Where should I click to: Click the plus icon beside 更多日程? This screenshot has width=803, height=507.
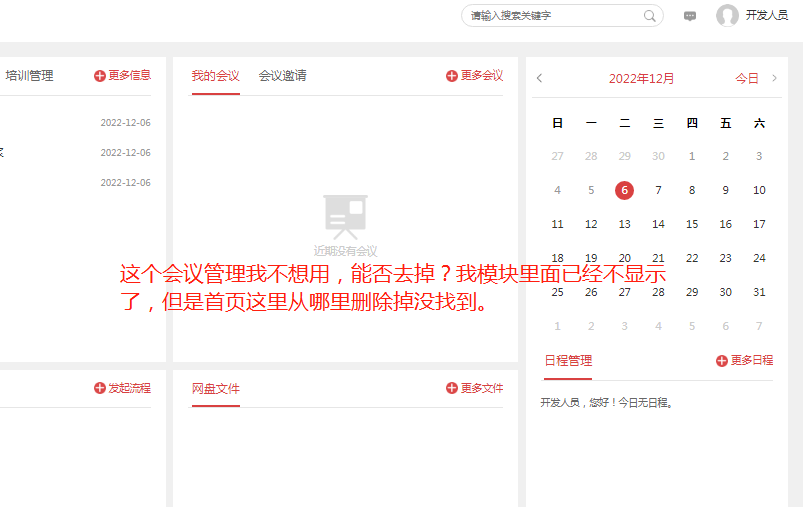pos(722,361)
